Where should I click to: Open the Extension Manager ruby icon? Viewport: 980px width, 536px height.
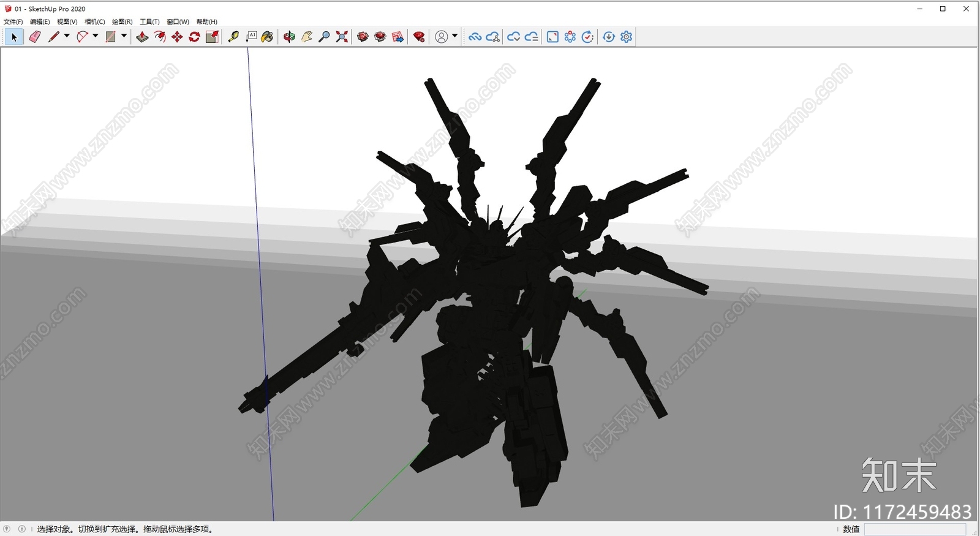click(x=419, y=37)
